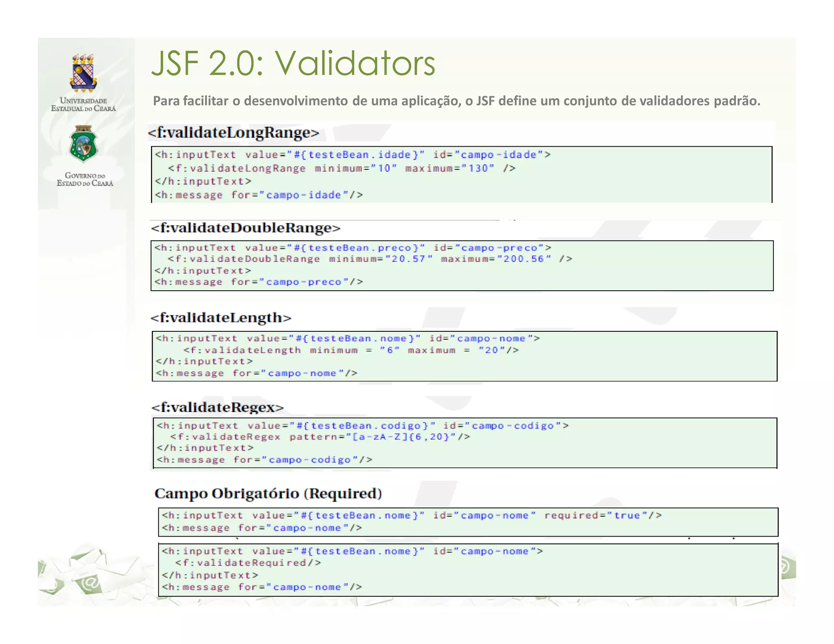Image resolution: width=834 pixels, height=644 pixels.
Task: Click the code line with testeBean.preco
Action: (x=353, y=248)
